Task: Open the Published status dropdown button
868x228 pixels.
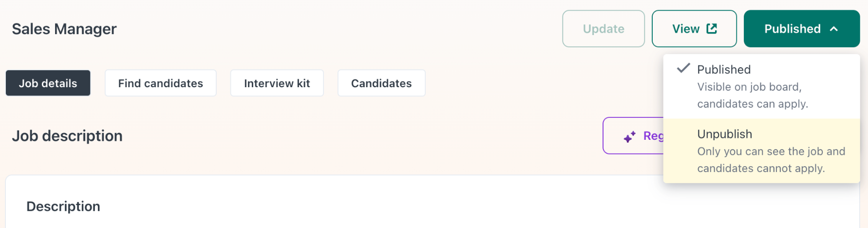Action: [802, 29]
